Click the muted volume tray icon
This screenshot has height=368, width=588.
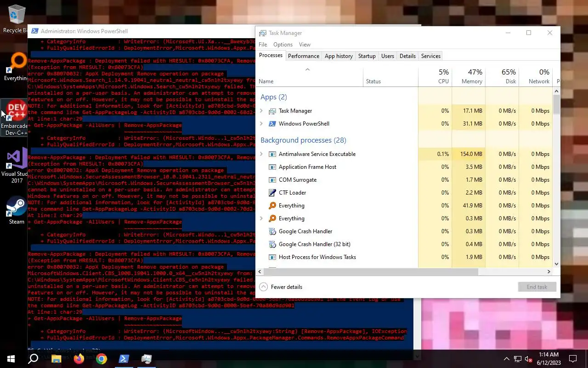pos(529,359)
